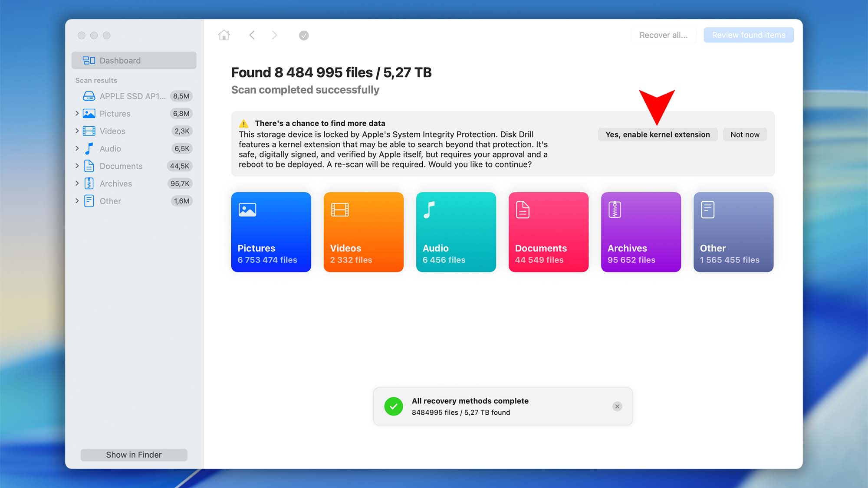Click There's a chance to find more data

click(320, 123)
